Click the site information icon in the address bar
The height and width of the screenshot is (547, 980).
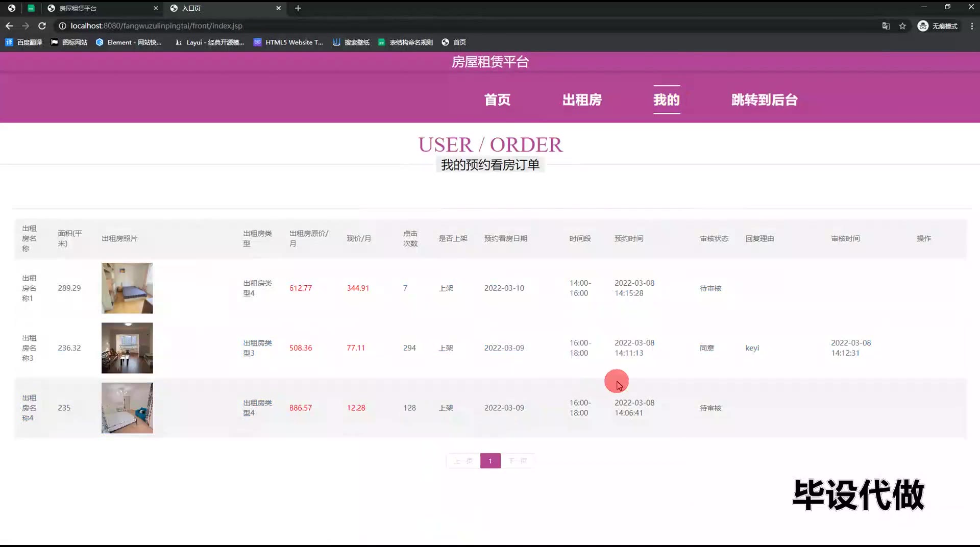pos(62,26)
